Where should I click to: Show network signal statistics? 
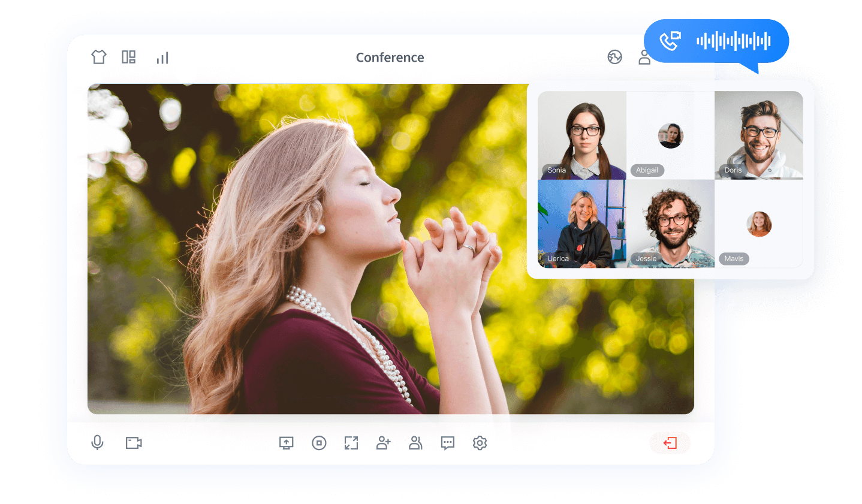click(x=162, y=58)
